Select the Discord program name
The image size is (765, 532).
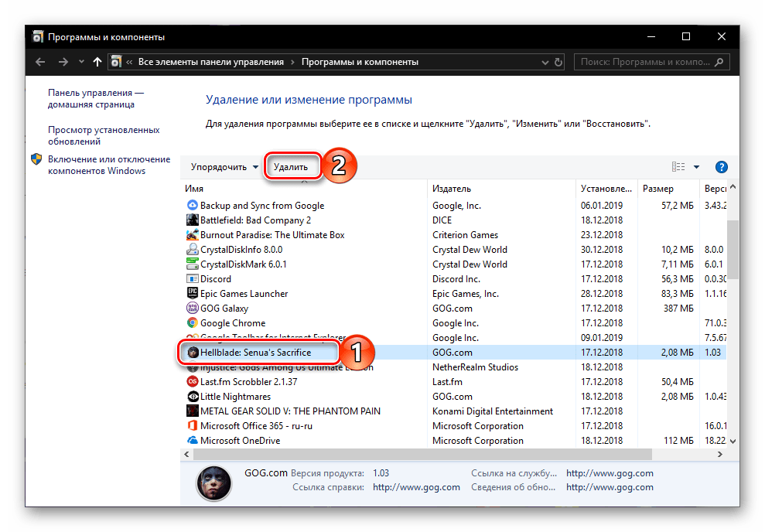tap(216, 279)
